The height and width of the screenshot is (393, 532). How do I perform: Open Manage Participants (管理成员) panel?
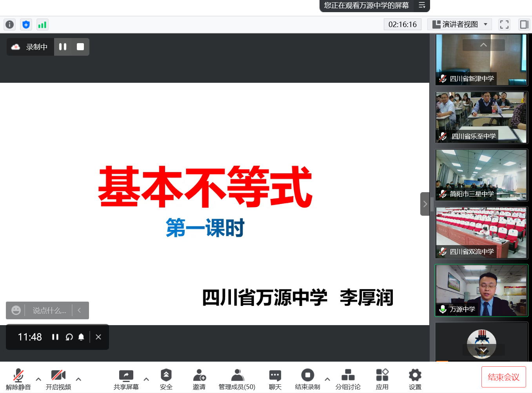tap(237, 379)
